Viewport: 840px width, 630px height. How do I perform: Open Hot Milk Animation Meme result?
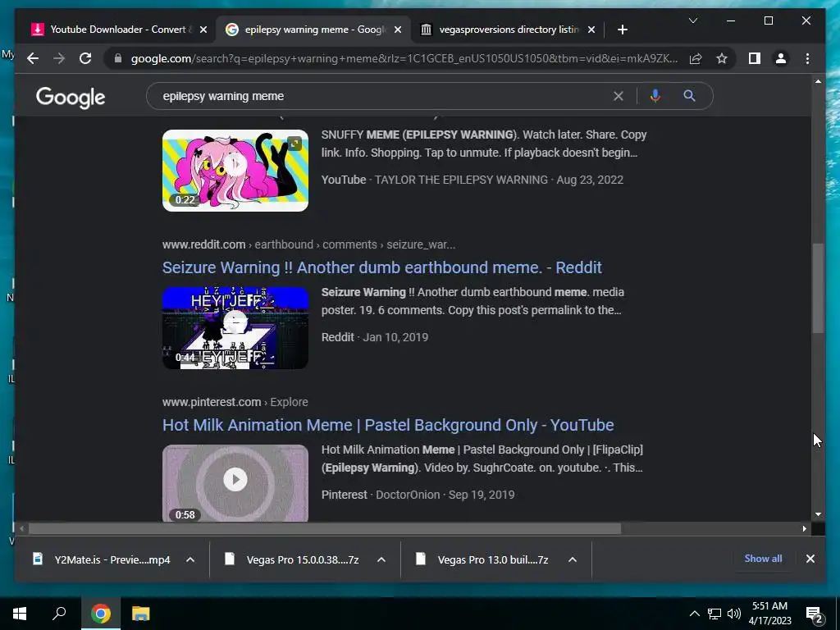pos(388,425)
